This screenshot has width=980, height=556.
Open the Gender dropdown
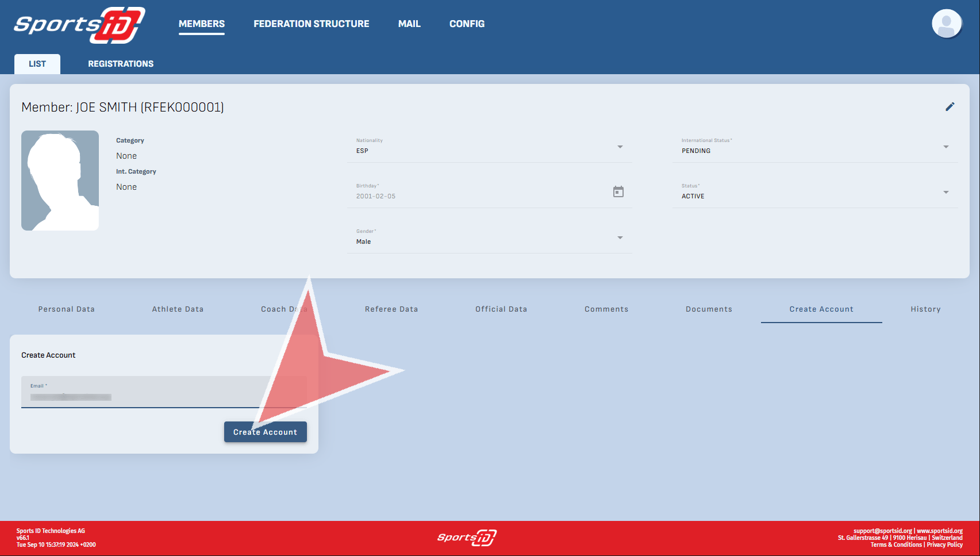(620, 238)
